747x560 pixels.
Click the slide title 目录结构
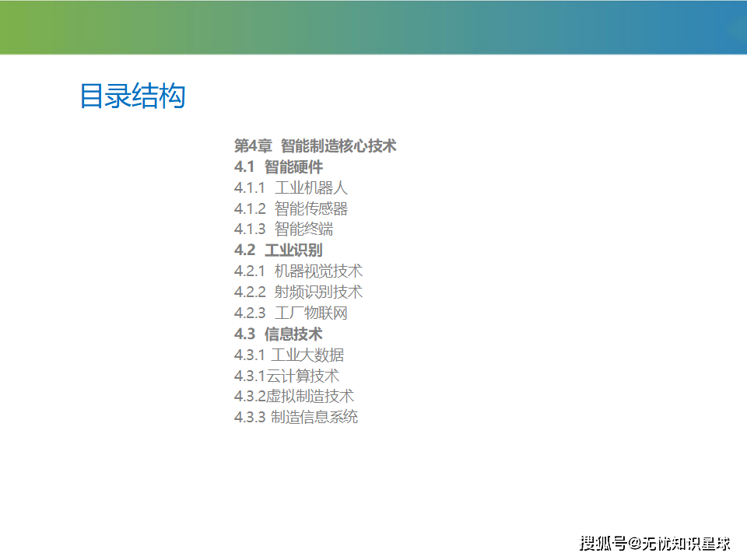coord(133,96)
